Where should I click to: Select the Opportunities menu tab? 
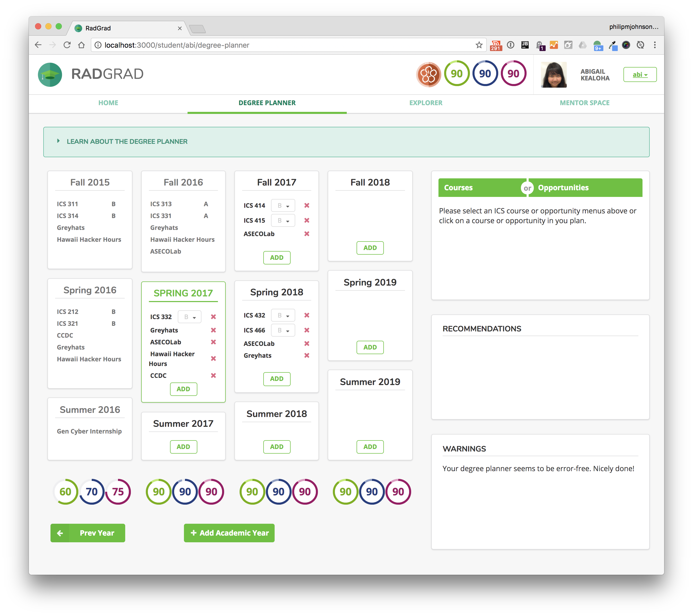[x=563, y=188]
